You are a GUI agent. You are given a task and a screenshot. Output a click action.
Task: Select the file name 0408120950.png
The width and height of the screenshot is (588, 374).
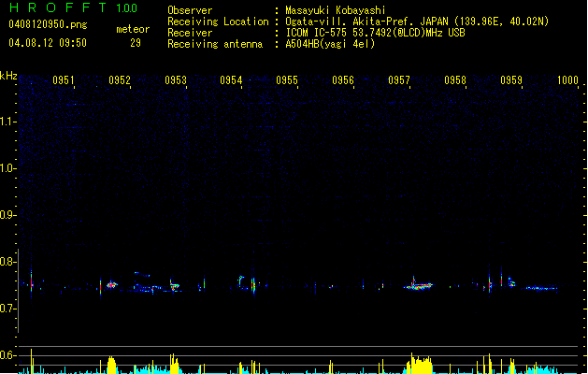(x=48, y=24)
